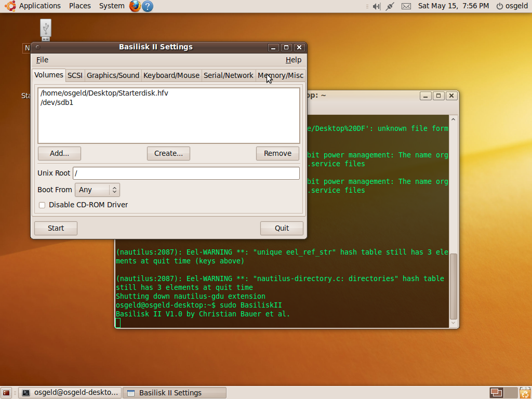Click the Start button
This screenshot has height=399, width=532.
(56, 228)
